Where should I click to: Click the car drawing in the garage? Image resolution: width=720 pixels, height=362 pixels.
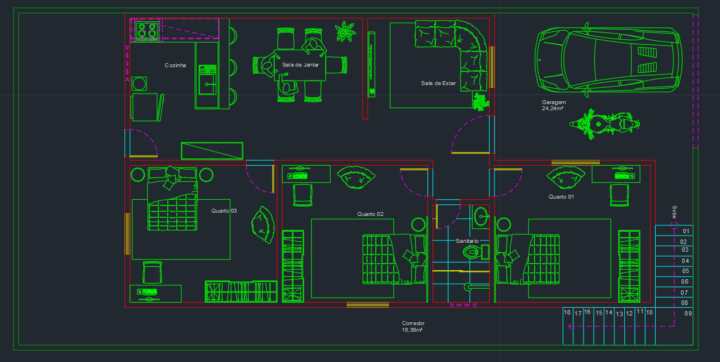tap(608, 60)
